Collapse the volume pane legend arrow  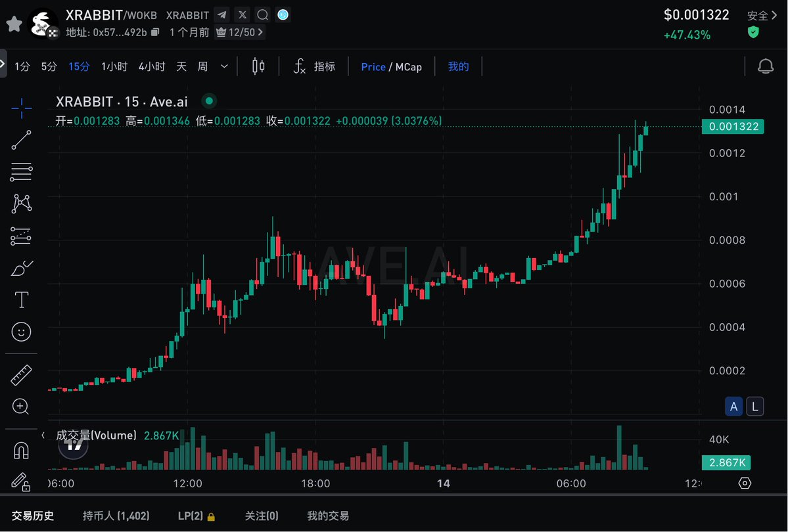[x=43, y=435]
